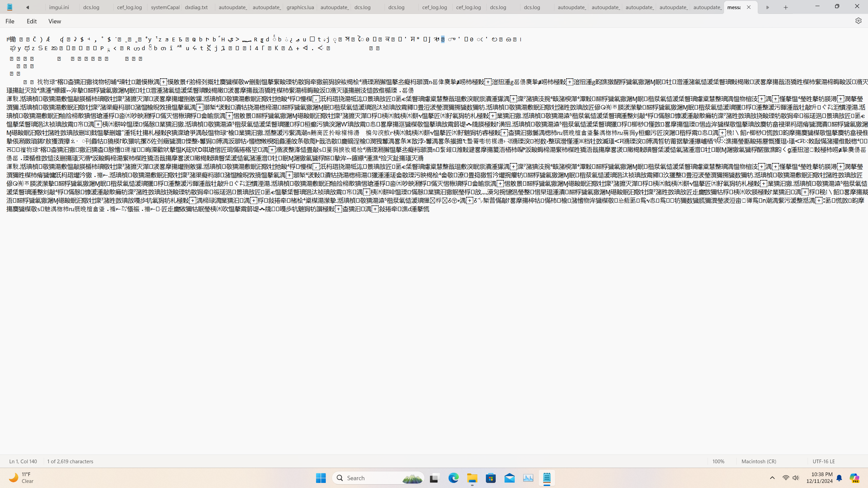Screen dimensions: 868x488
Task: Open performance graph app on taskbar
Action: pyautogui.click(x=528, y=478)
